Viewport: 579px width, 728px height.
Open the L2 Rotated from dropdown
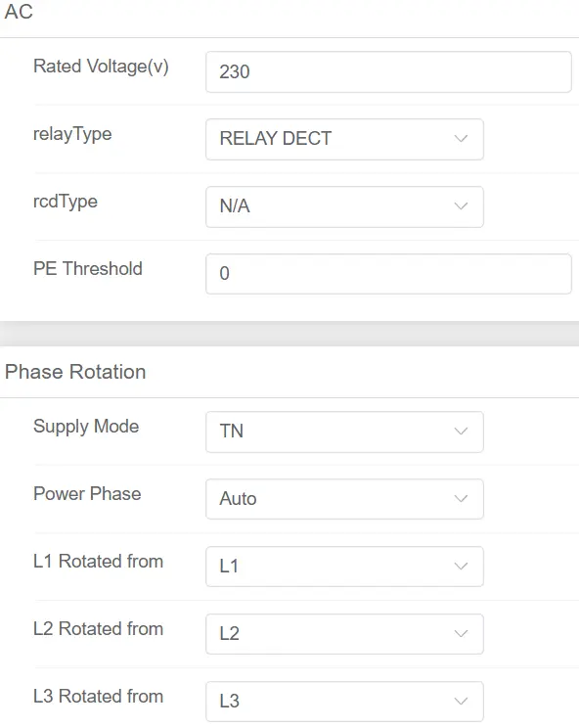tap(344, 634)
